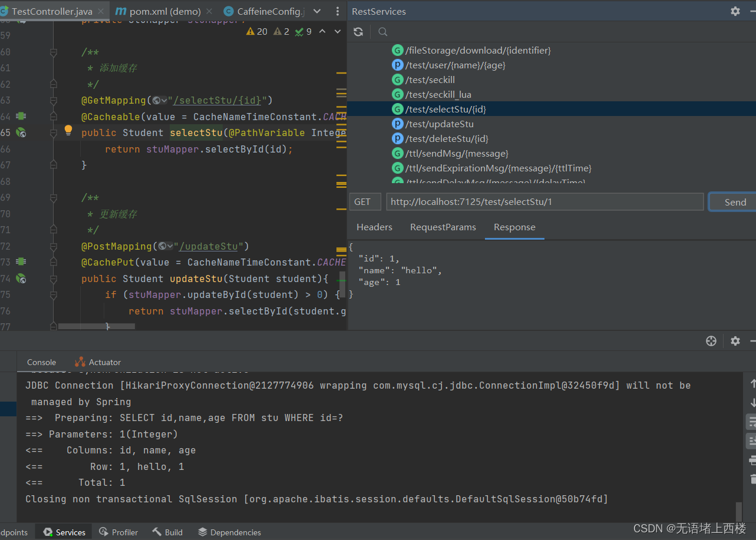Image resolution: width=756 pixels, height=540 pixels.
Task: Open the RestServices settings gear
Action: 735,11
